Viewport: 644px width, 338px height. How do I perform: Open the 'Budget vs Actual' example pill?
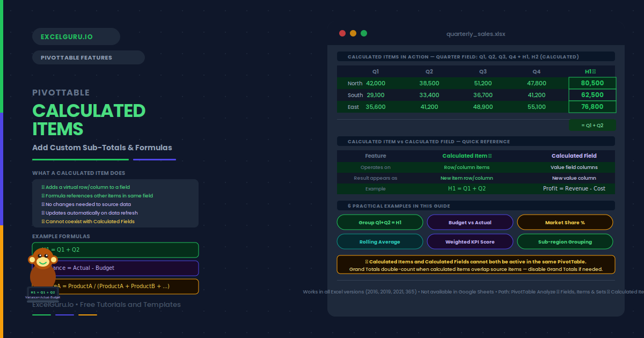pyautogui.click(x=470, y=222)
